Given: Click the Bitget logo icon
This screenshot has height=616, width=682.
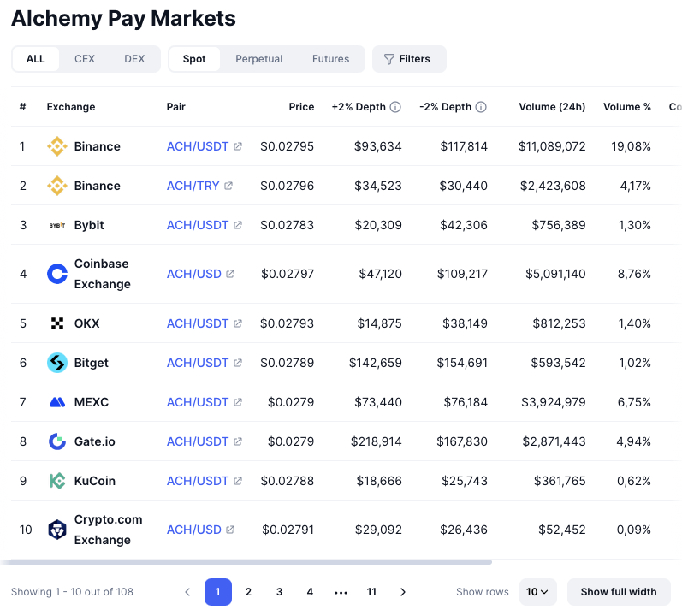Looking at the screenshot, I should click(57, 363).
